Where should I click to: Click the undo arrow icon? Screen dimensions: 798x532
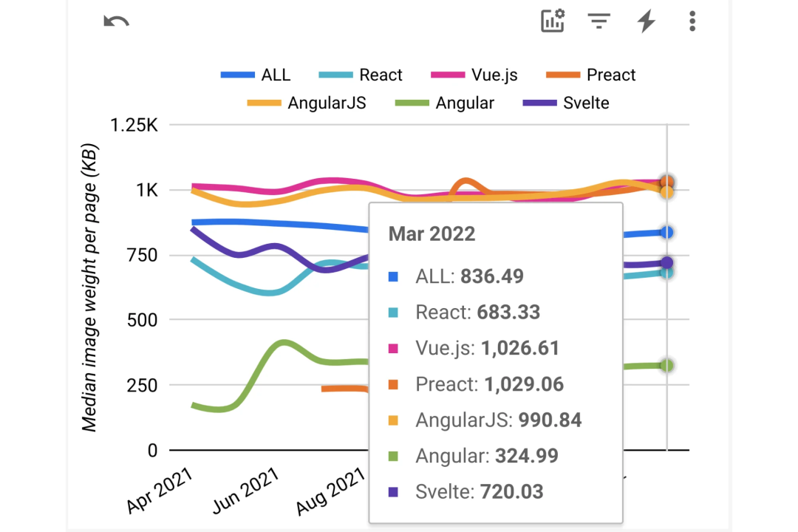(x=117, y=21)
